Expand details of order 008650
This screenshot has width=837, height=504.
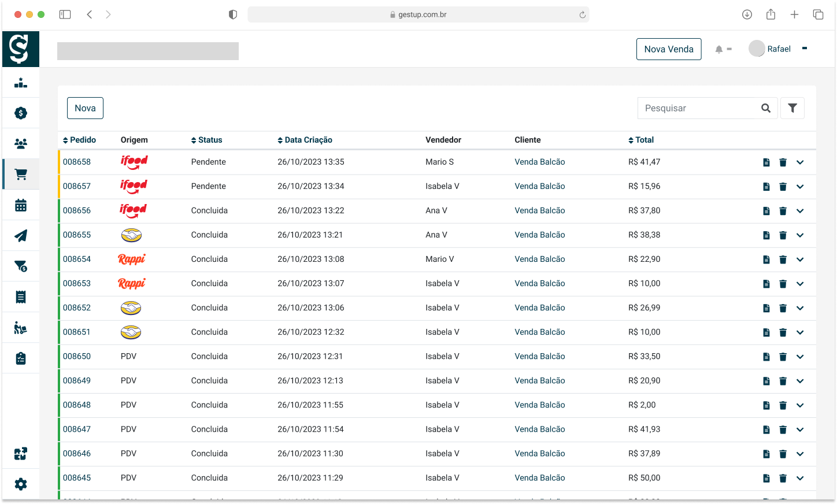(800, 357)
